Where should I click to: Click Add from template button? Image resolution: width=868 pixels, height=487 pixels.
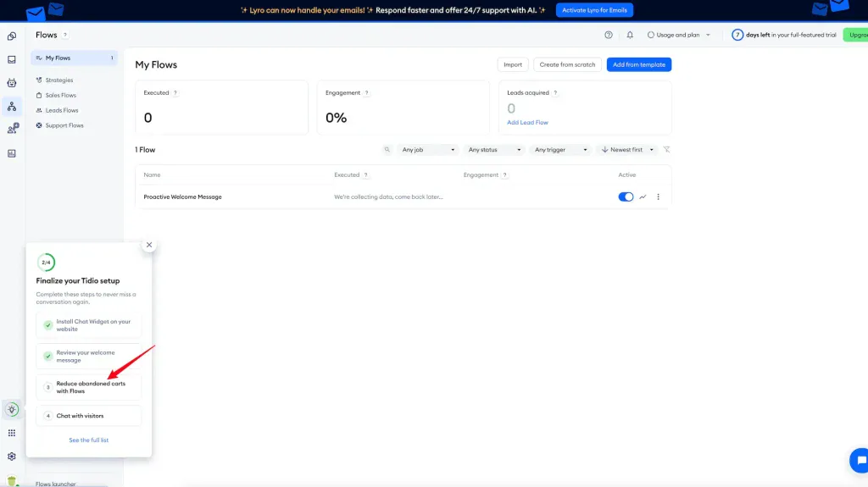coord(639,64)
